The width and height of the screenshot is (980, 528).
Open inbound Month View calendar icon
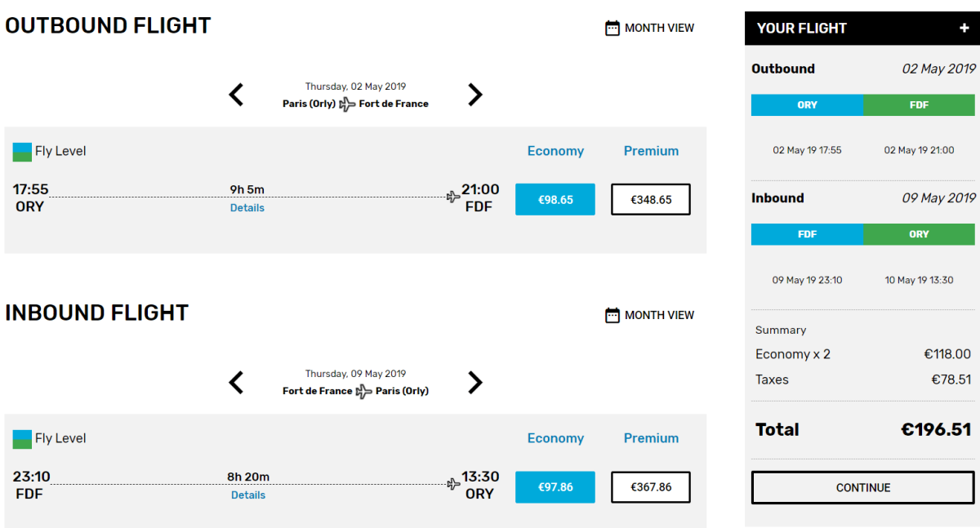pyautogui.click(x=612, y=316)
